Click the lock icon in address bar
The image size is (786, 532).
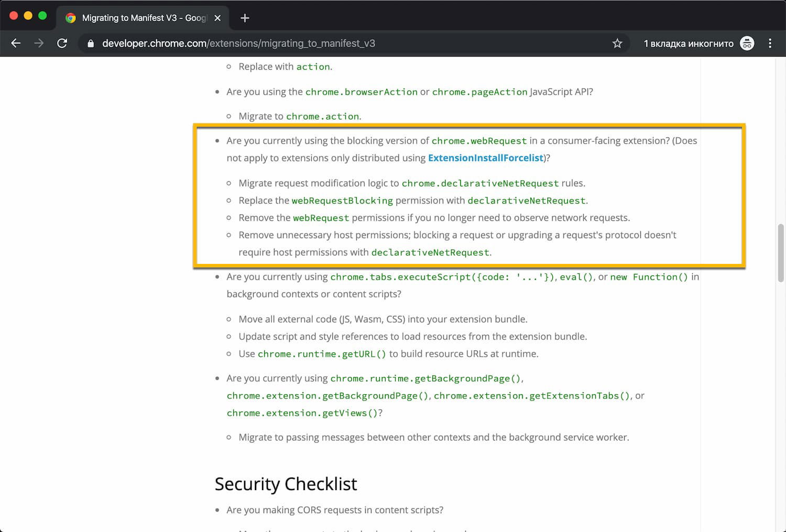click(x=91, y=43)
